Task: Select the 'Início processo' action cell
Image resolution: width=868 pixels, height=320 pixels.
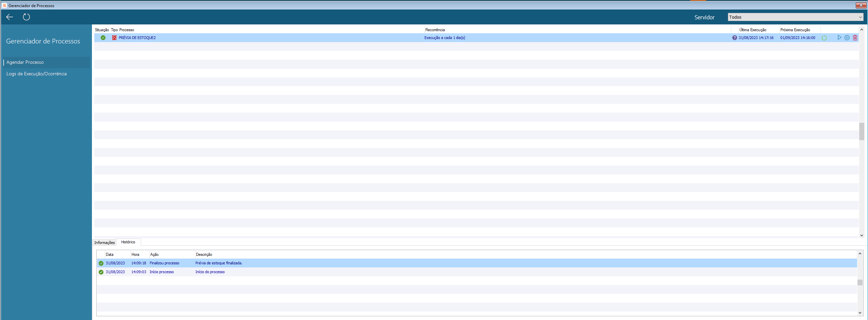Action: click(161, 272)
